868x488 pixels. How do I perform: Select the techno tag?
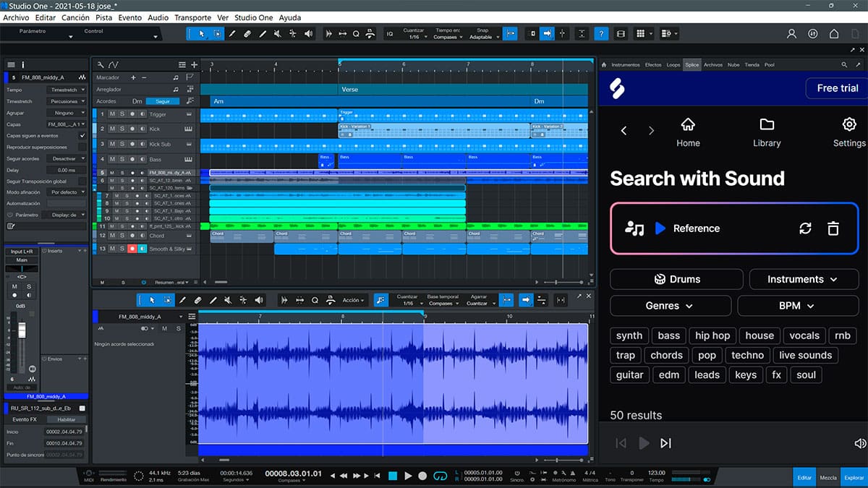(x=747, y=355)
